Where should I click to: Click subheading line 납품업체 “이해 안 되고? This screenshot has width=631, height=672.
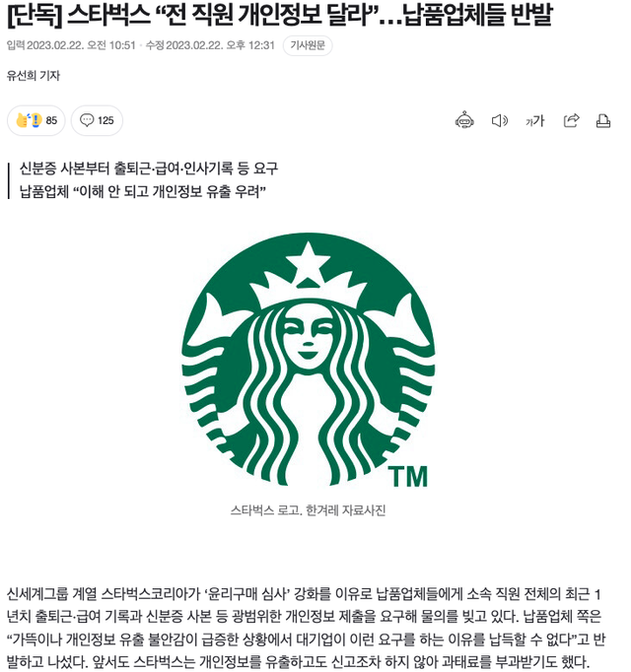pyautogui.click(x=142, y=191)
